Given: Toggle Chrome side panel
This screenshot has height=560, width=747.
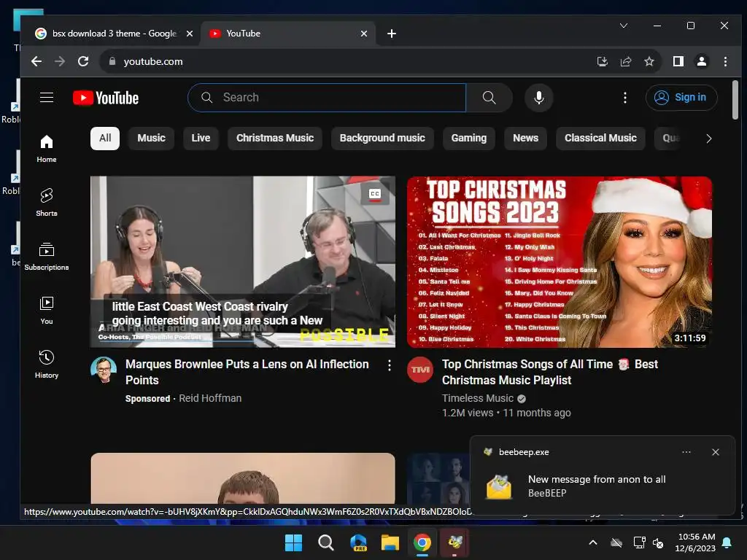Looking at the screenshot, I should (678, 61).
